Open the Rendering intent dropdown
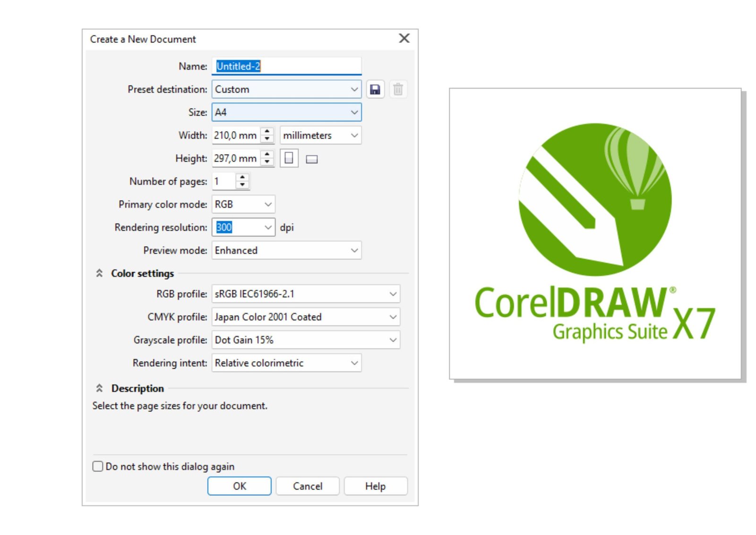This screenshot has height=535, width=756. point(354,363)
